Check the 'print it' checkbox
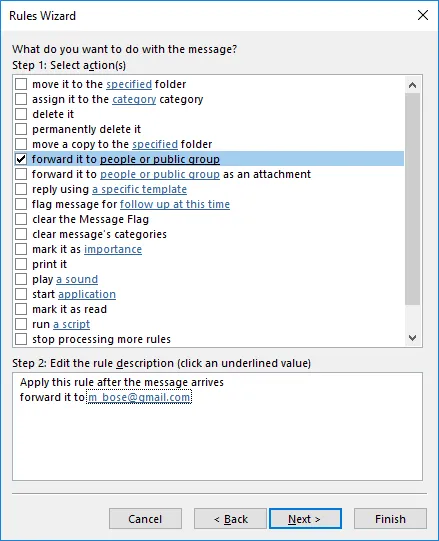Viewport: 439px width, 541px height. [x=21, y=264]
